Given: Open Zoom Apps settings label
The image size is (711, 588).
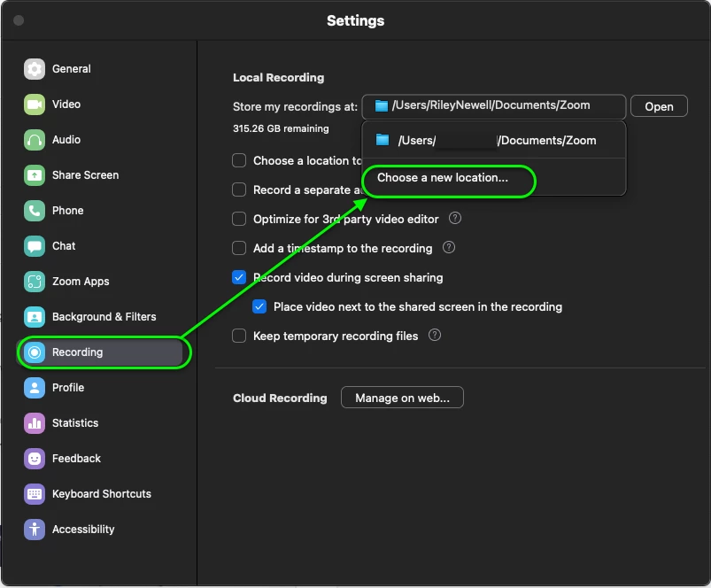Looking at the screenshot, I should tap(81, 281).
